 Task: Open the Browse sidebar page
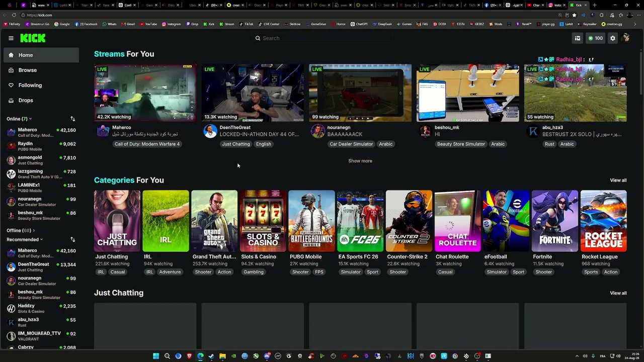(41, 70)
